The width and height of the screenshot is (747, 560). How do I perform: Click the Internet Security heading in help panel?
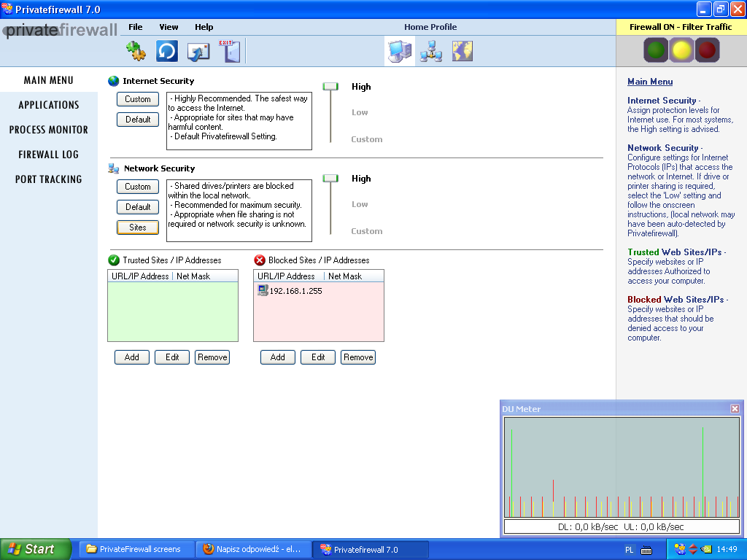(x=662, y=101)
